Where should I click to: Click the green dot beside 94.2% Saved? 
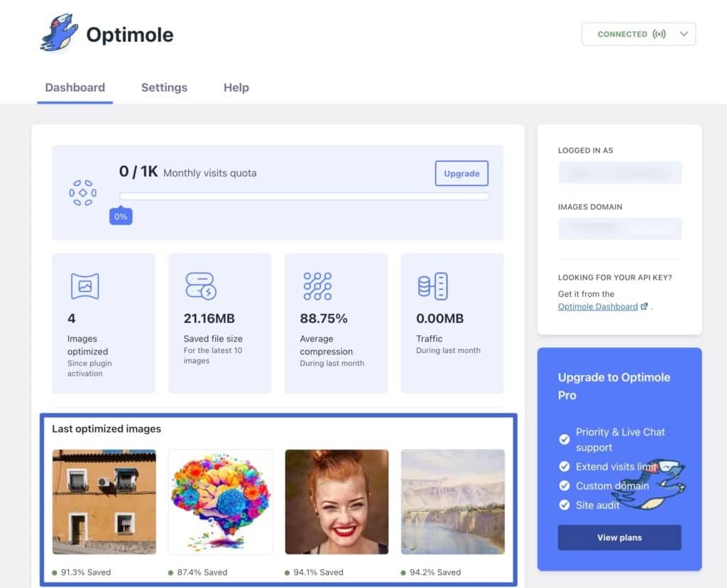[403, 572]
